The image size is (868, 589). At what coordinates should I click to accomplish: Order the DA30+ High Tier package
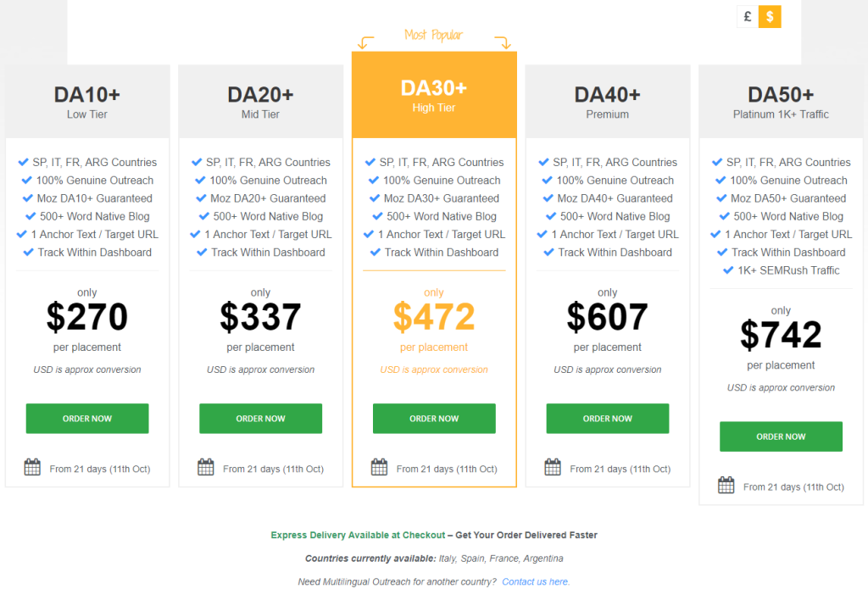click(434, 419)
